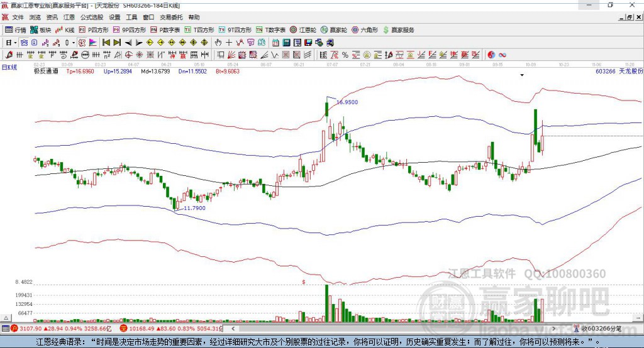Open the 赢家轮 winner wheel

click(x=334, y=30)
